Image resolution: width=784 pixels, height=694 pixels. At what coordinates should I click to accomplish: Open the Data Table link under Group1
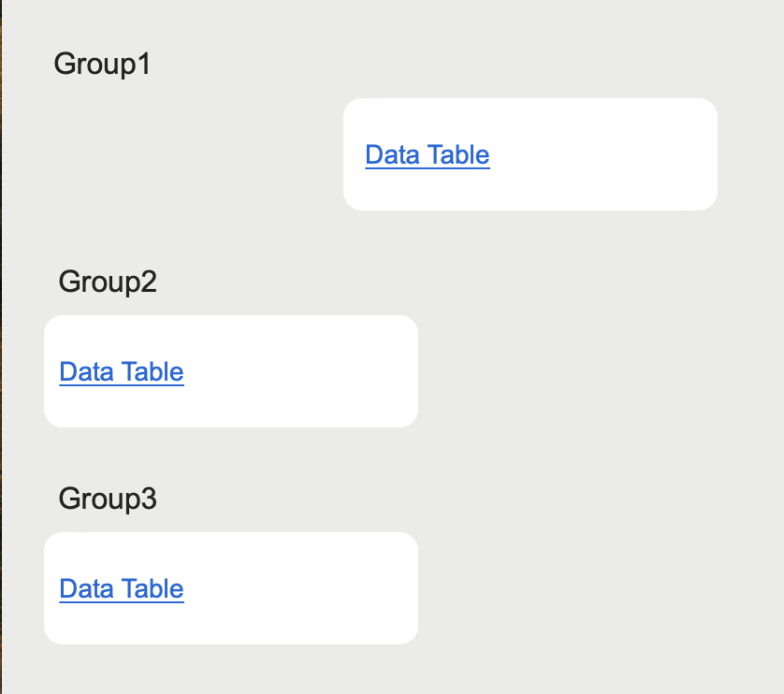[x=427, y=154]
